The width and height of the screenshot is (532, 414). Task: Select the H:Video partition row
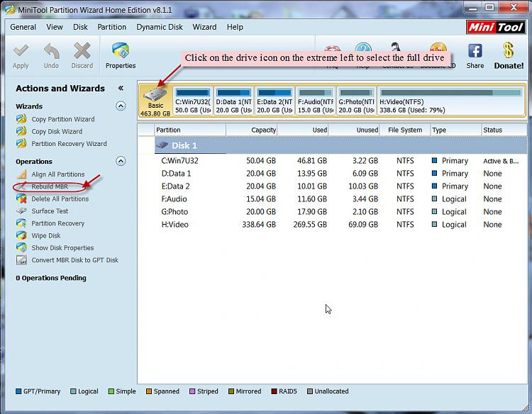click(x=340, y=225)
